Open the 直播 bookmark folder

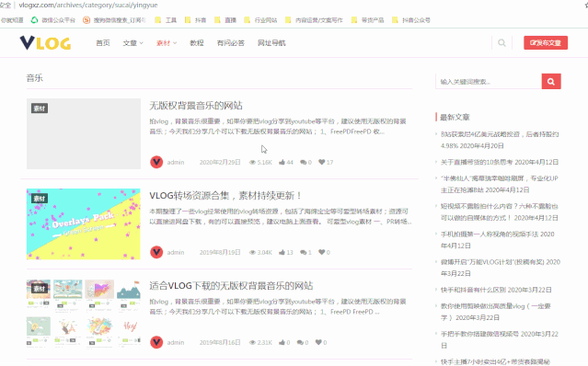coord(225,20)
